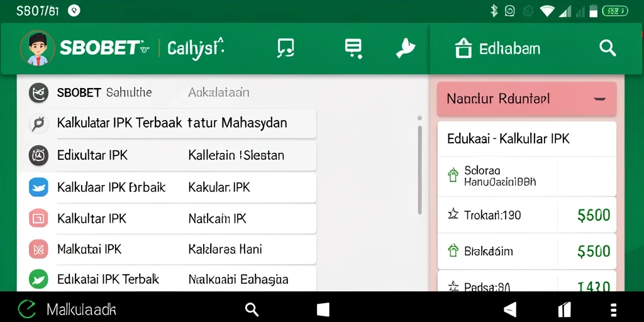Select the $500 value
Image resolution: width=644 pixels, height=322 pixels.
point(594,251)
